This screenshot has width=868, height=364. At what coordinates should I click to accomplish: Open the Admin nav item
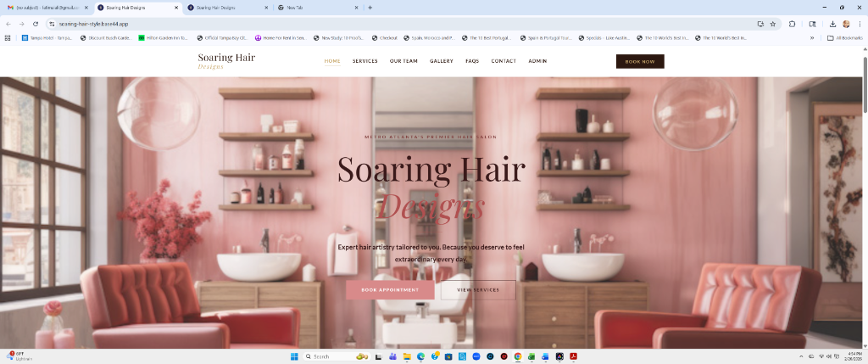pos(537,61)
